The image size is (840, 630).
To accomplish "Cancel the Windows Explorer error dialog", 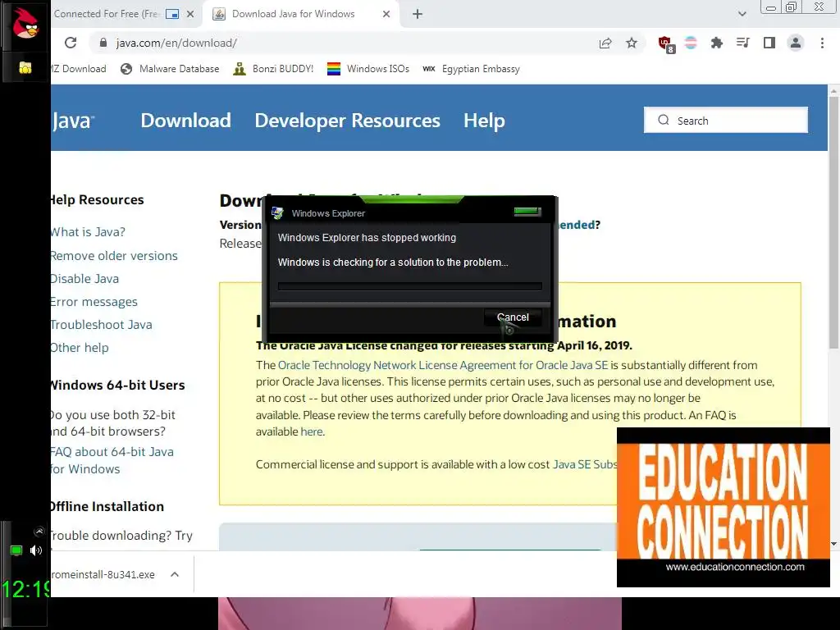I will [x=513, y=317].
